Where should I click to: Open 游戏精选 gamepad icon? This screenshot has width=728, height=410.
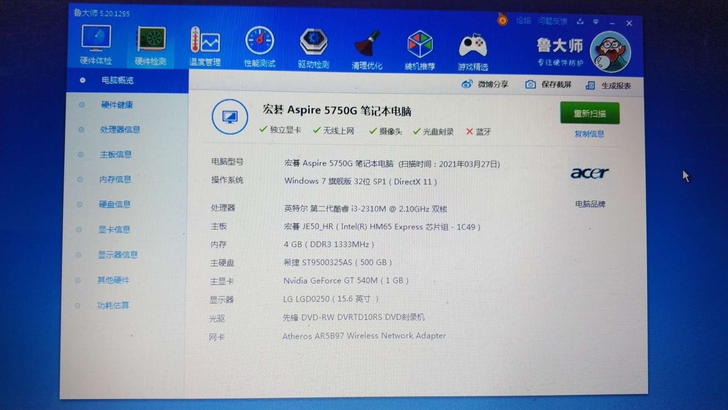click(472, 42)
